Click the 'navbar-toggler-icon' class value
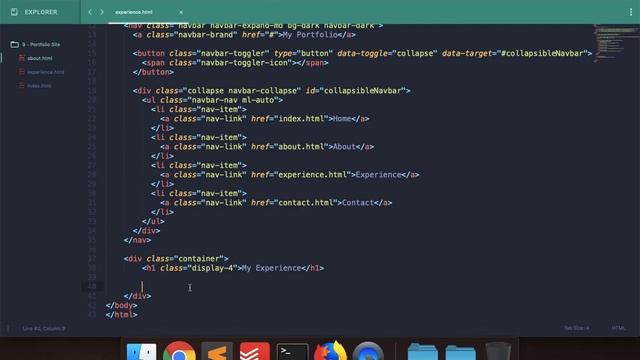 coord(244,63)
